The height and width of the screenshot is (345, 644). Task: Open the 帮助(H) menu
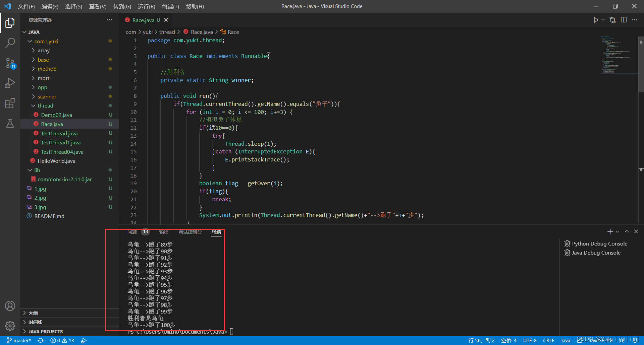pyautogui.click(x=195, y=6)
